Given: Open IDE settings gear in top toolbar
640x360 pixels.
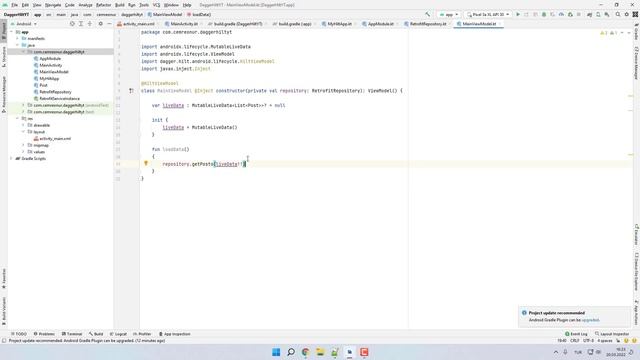Looking at the screenshot, I should (x=627, y=14).
